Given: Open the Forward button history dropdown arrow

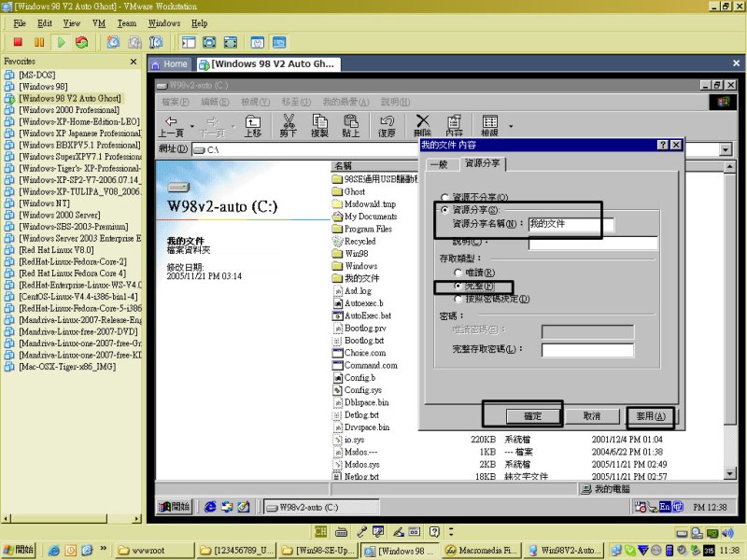Looking at the screenshot, I should (233, 126).
